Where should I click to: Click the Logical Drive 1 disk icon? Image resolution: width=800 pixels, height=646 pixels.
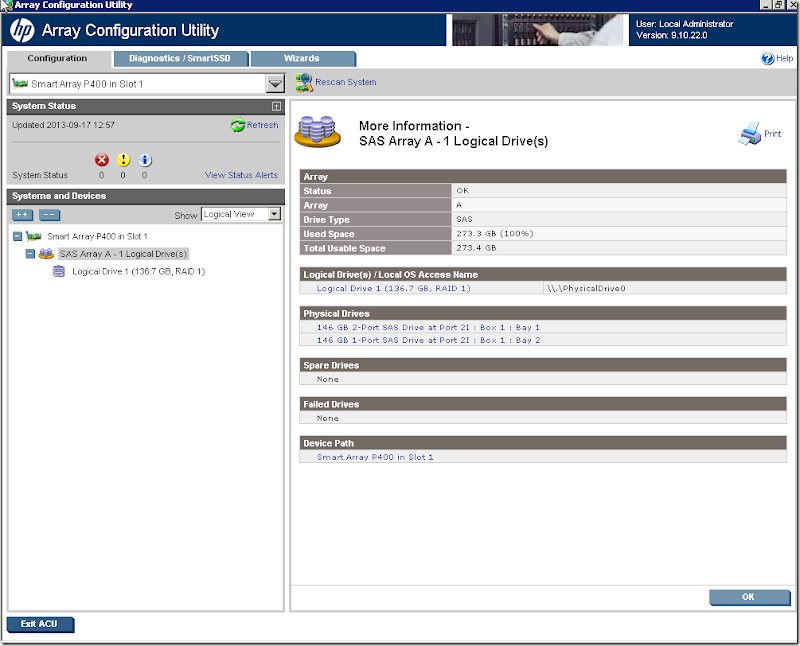point(58,271)
